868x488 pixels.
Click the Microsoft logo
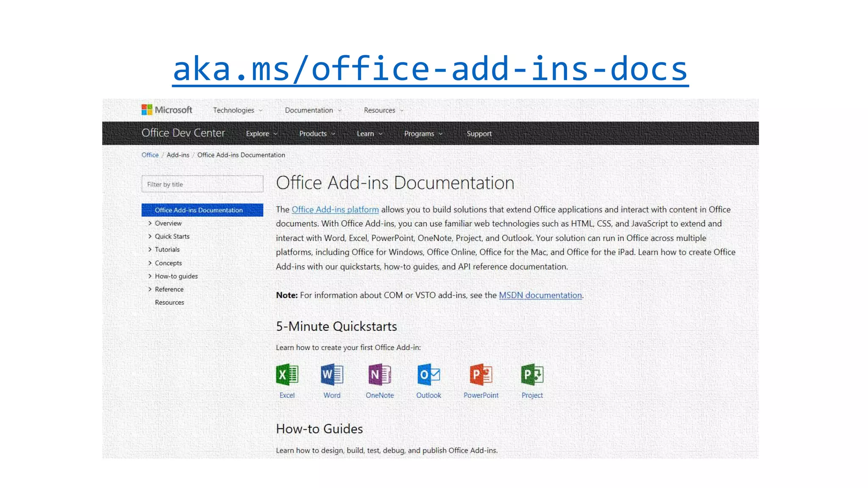tap(167, 110)
